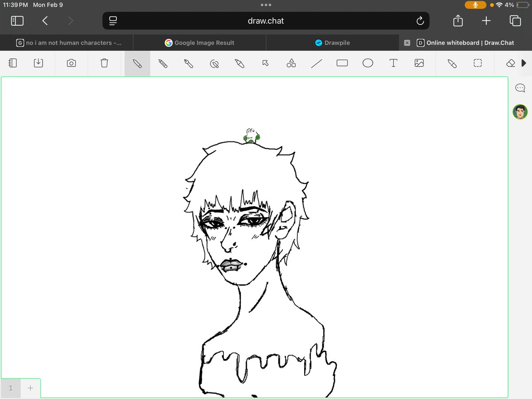
Task: Select the highlighted marker drawing tool
Action: tap(137, 63)
